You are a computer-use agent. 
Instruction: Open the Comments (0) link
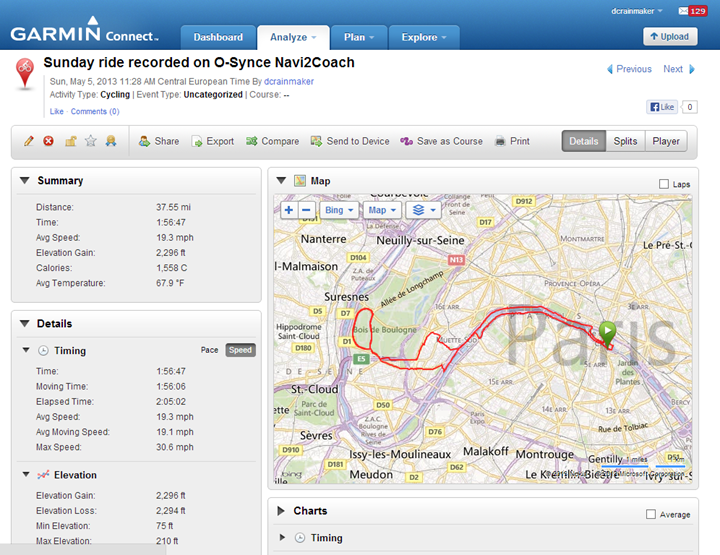pyautogui.click(x=95, y=112)
